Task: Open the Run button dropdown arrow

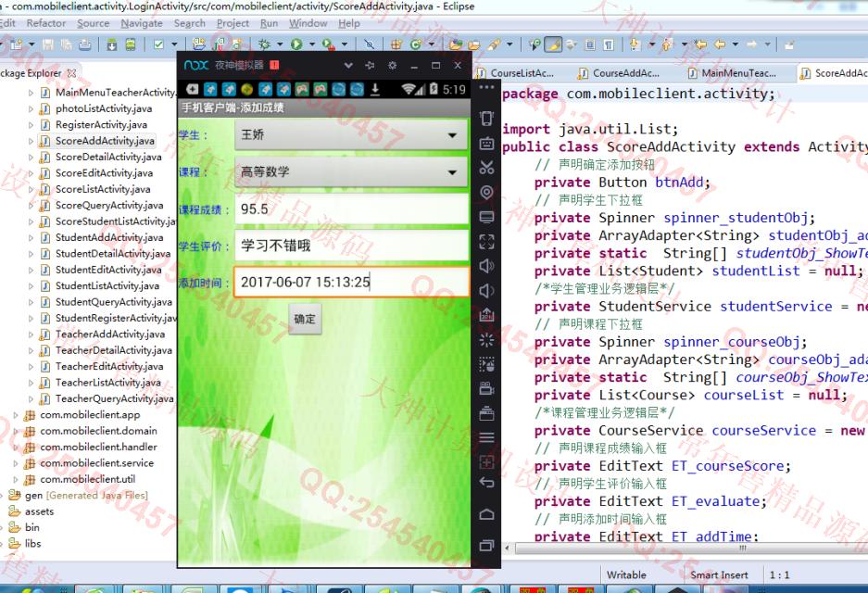Action: coord(311,44)
